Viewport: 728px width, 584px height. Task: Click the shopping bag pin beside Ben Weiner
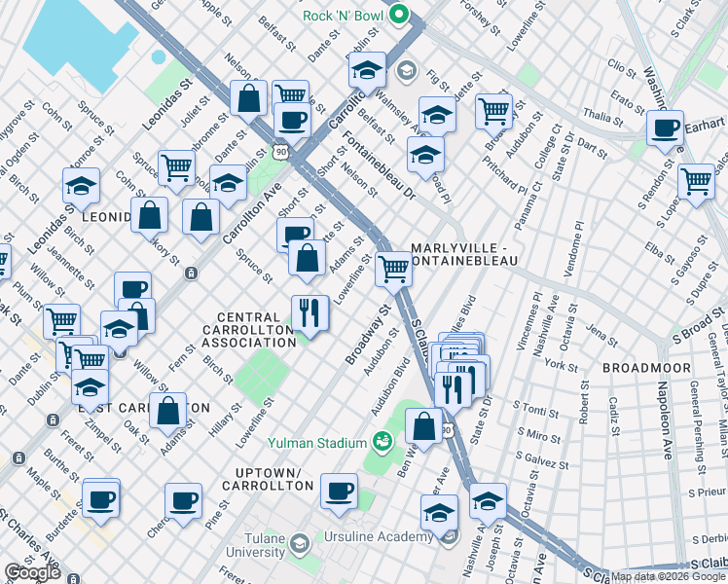pyautogui.click(x=423, y=426)
